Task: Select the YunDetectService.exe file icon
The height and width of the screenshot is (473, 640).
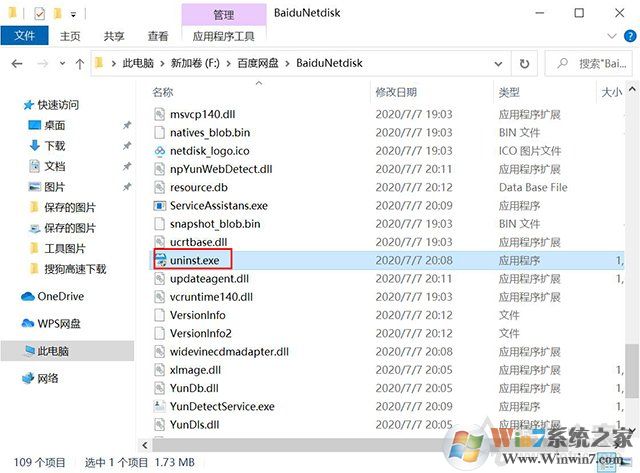Action: click(159, 406)
